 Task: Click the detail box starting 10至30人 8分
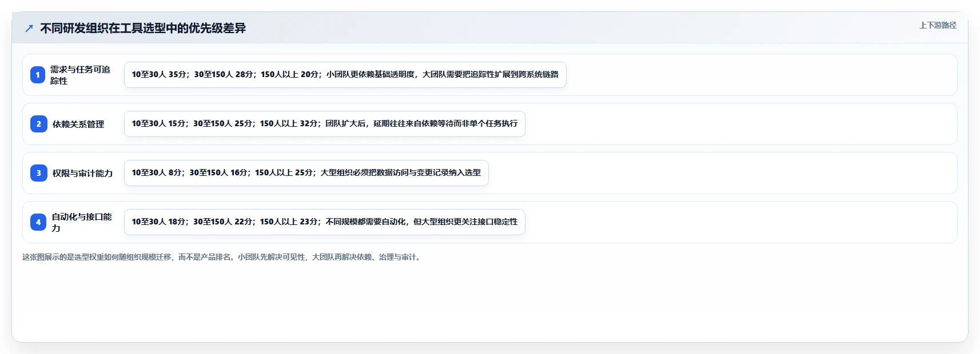click(306, 173)
